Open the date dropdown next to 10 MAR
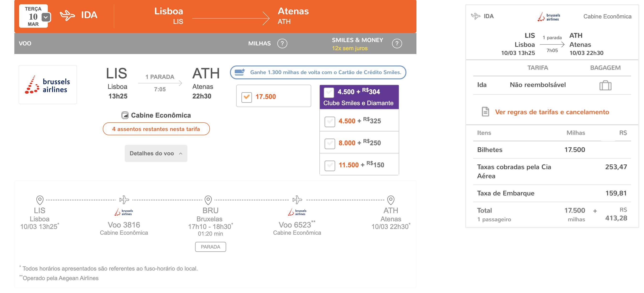Image resolution: width=644 pixels, height=293 pixels. (x=46, y=17)
